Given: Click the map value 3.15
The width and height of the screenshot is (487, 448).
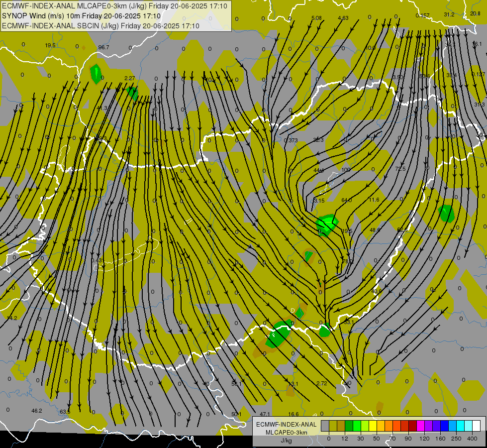Looking at the screenshot, I should tap(319, 201).
